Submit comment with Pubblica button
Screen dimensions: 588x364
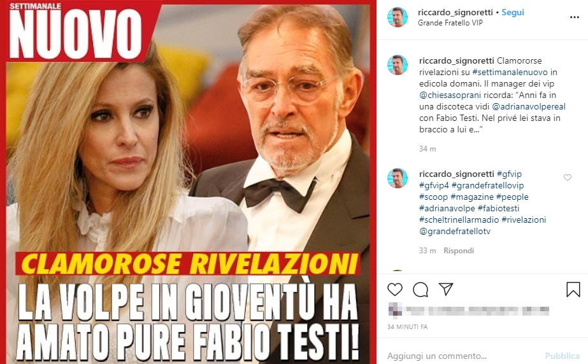[562, 356]
